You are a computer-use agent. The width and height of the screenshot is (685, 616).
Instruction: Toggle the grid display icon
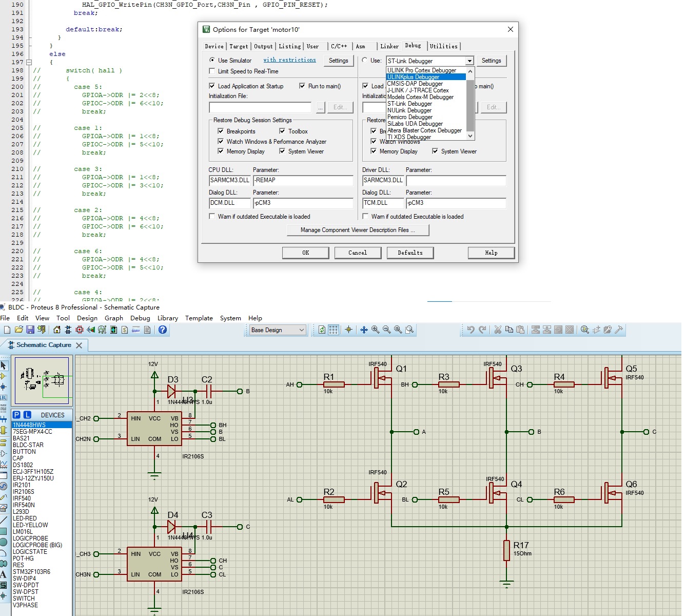point(334,330)
